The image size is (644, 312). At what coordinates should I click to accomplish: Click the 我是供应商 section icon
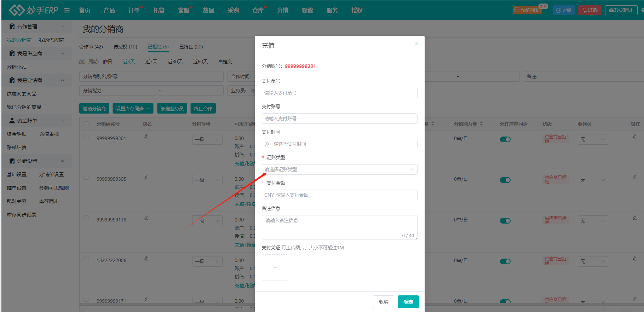coord(12,53)
